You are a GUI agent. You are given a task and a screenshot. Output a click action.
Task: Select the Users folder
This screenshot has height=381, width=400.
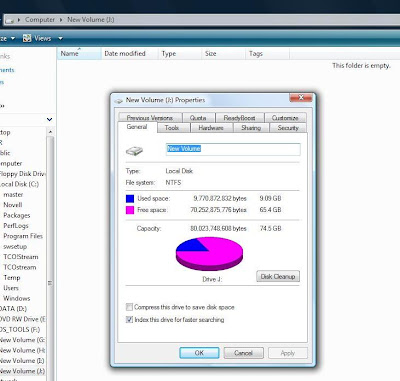click(x=11, y=288)
